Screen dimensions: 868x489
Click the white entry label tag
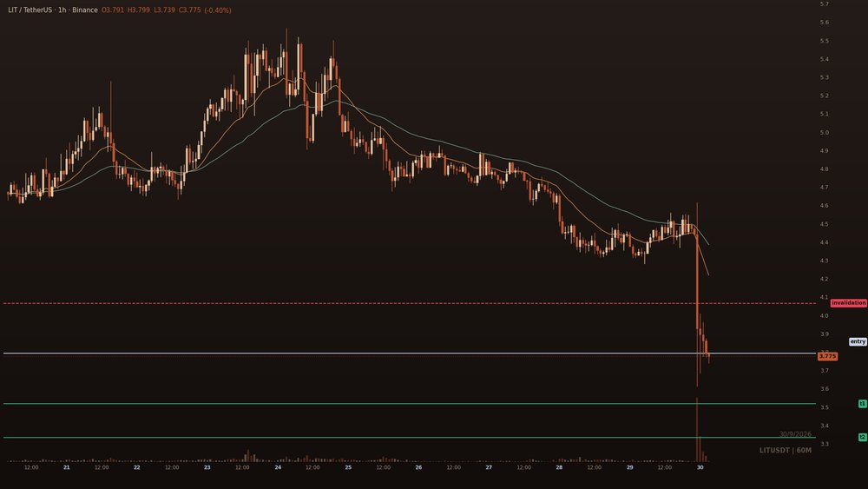tap(858, 341)
